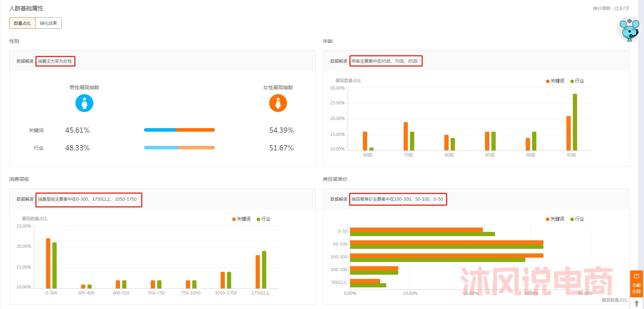Click the keyword gender ratio bar
The height and width of the screenshot is (309, 644).
(x=179, y=130)
